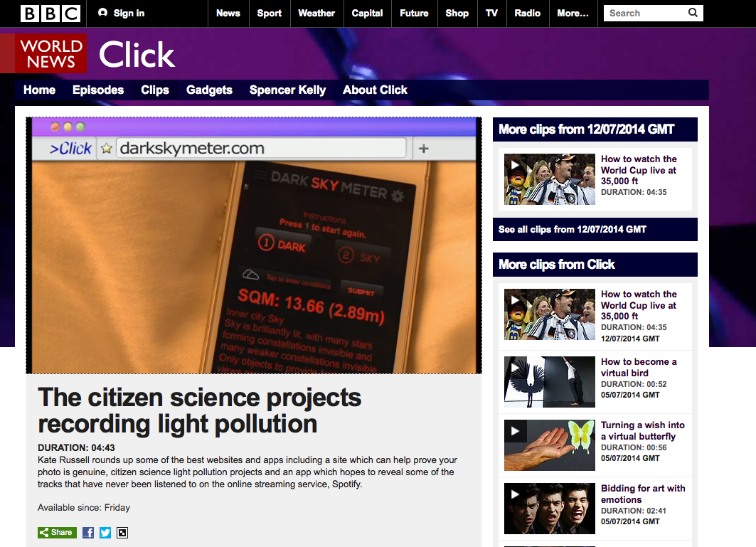The image size is (756, 547).
Task: Click the main light pollution video
Action: click(254, 245)
